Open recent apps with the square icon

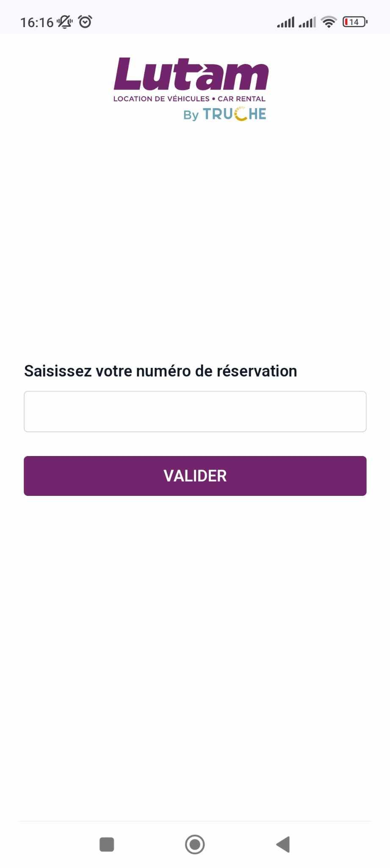pos(107,844)
